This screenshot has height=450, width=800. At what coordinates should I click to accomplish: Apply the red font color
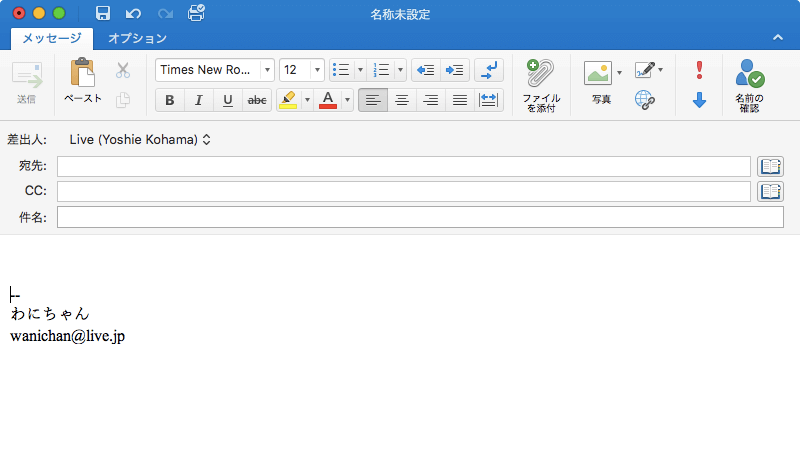coord(328,100)
